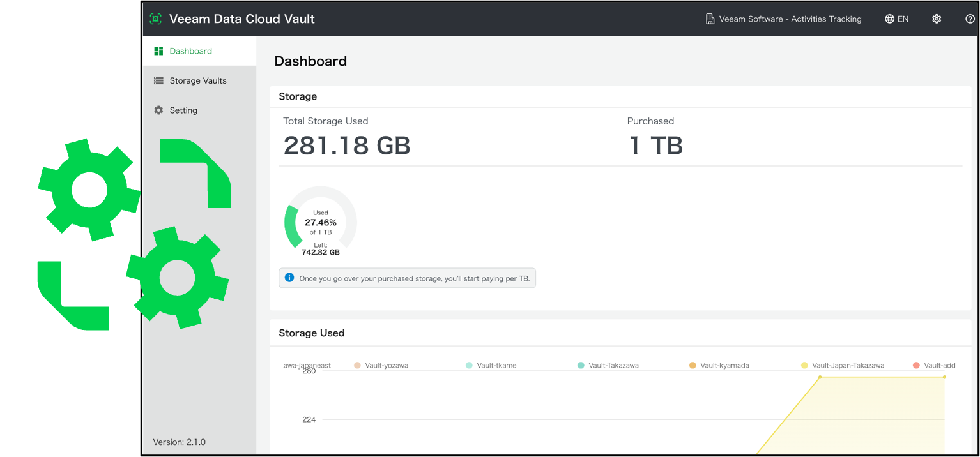Click the Activities Tracking company icon
The width and height of the screenshot is (980, 457).
pyautogui.click(x=710, y=19)
